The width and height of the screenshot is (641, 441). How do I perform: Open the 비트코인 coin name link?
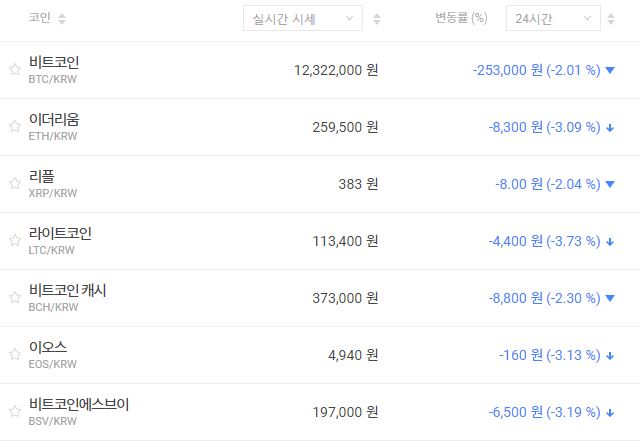pos(54,63)
